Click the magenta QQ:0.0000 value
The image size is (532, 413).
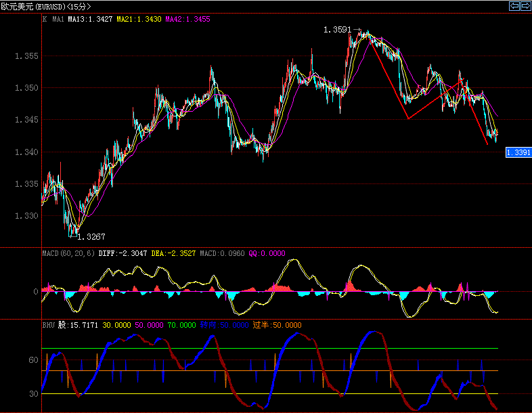267,253
